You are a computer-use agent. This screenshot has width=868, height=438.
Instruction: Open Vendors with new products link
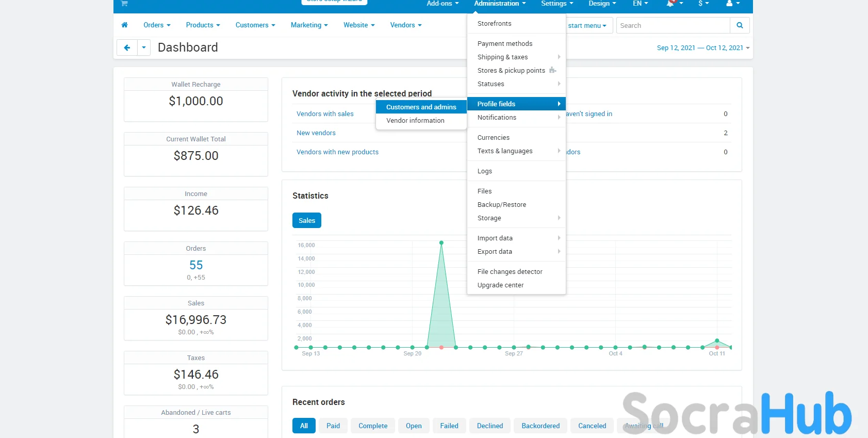337,152
